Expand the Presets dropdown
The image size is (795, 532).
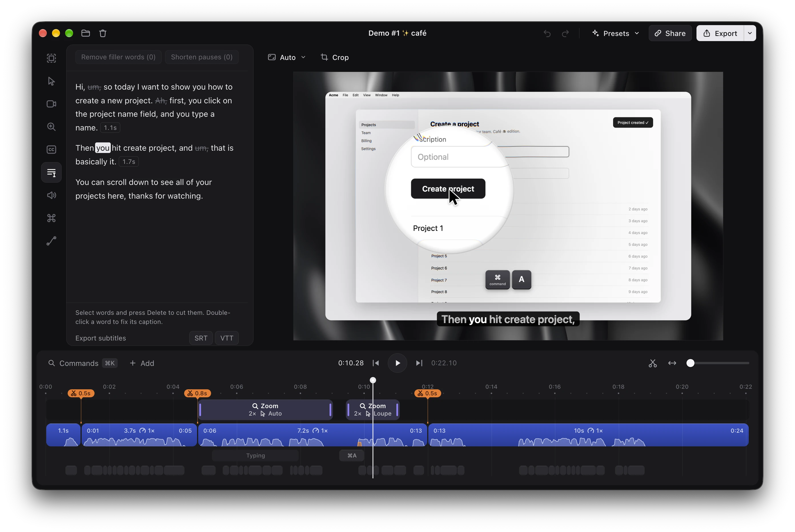615,33
